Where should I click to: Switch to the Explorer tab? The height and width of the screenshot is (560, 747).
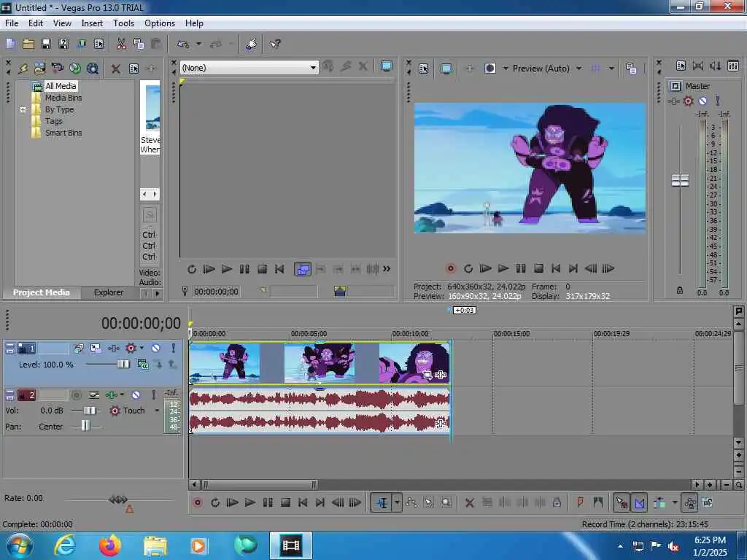[x=109, y=292]
